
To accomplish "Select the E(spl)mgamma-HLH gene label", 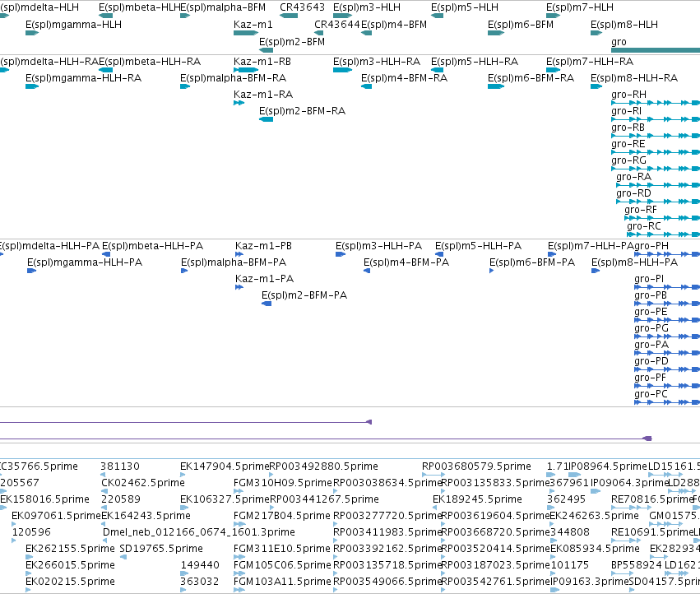I will click(73, 25).
